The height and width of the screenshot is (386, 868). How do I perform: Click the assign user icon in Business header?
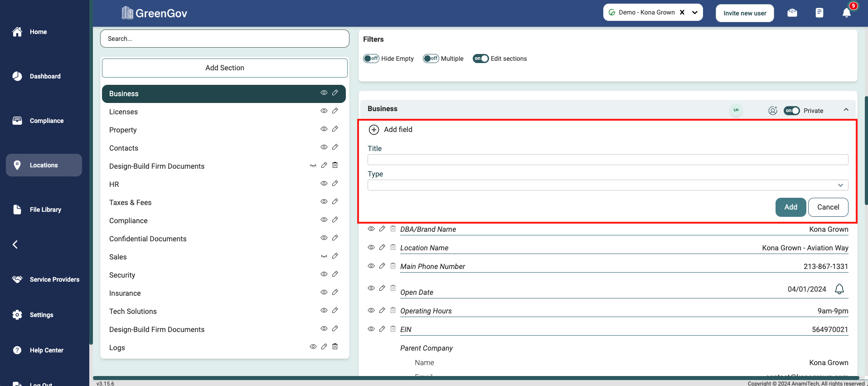(773, 111)
